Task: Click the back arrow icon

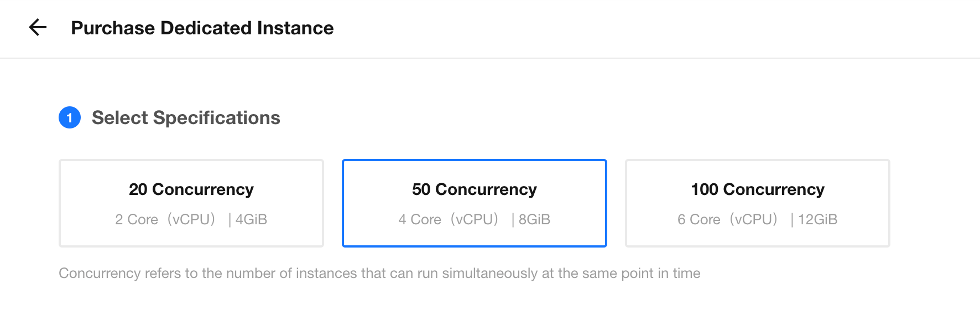Action: click(38, 27)
